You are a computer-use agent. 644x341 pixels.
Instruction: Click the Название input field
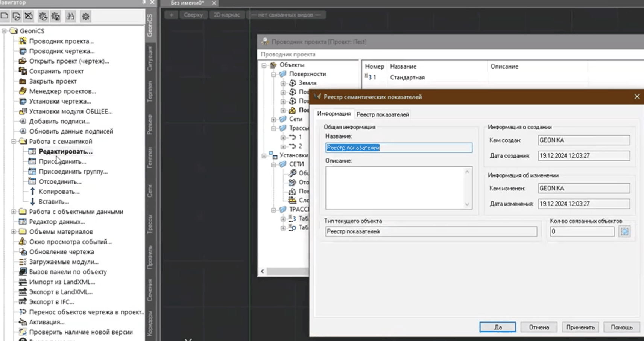398,148
